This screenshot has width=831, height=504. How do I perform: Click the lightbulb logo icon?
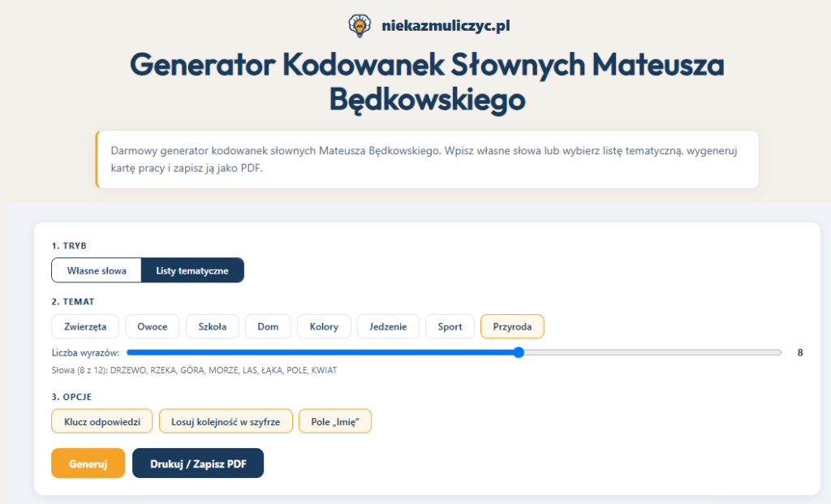(360, 25)
